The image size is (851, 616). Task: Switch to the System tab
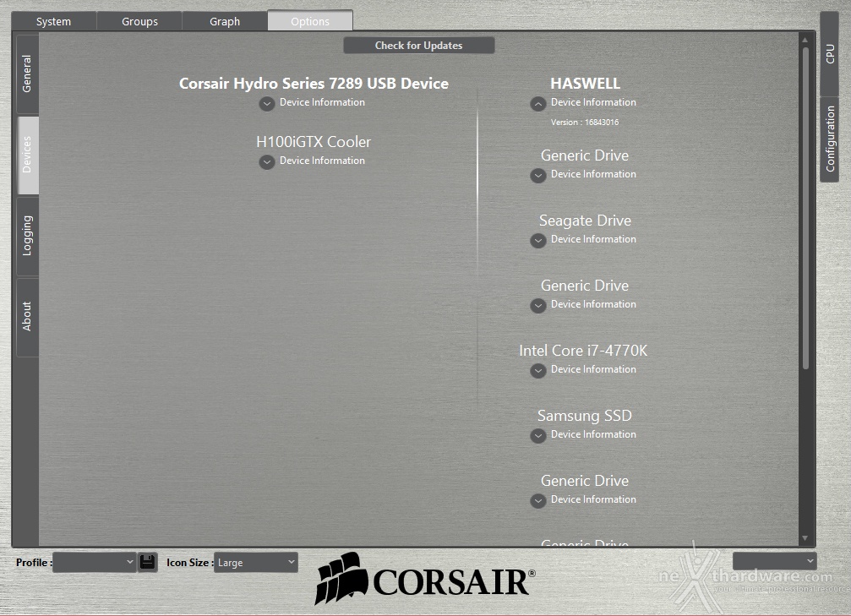pyautogui.click(x=54, y=21)
